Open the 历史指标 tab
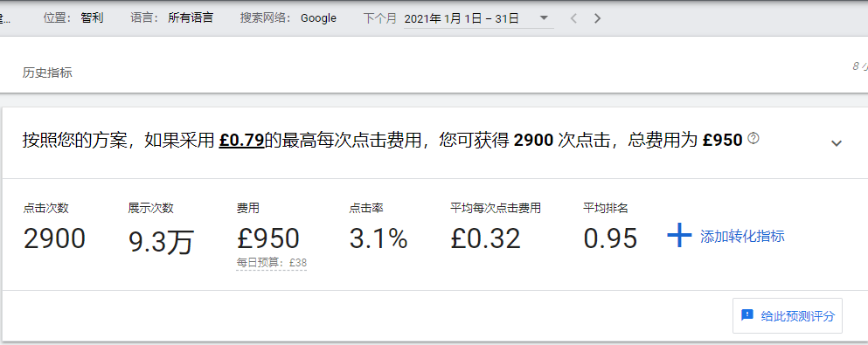Viewport: 868px width, 345px height. point(47,72)
